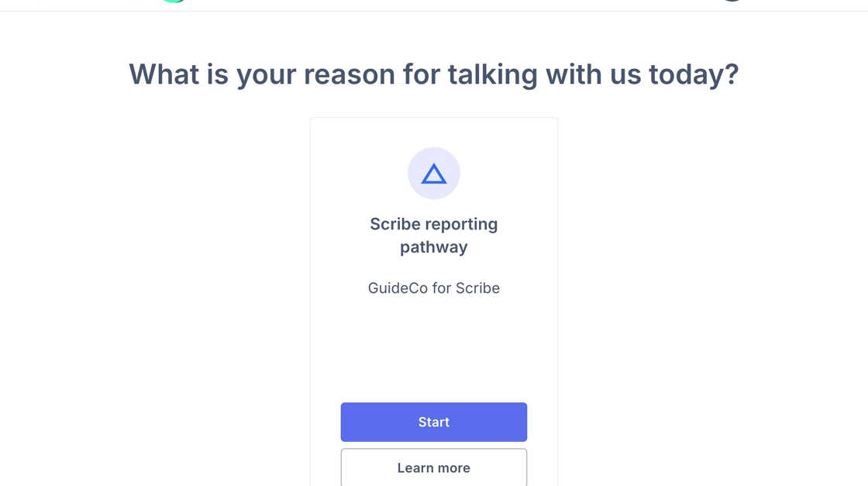Select the Scribe reporting pathway card
868x486 pixels.
(434, 341)
